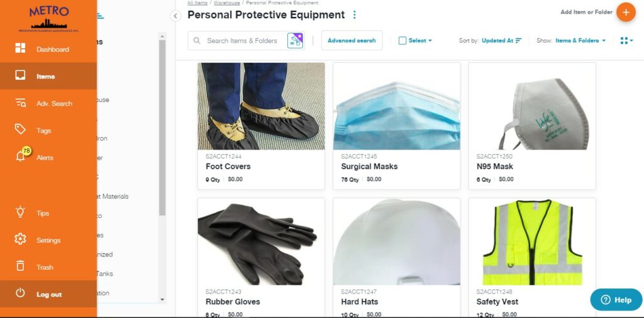The image size is (644, 318).
Task: Open the Trash bin icon
Action: [x=20, y=266]
